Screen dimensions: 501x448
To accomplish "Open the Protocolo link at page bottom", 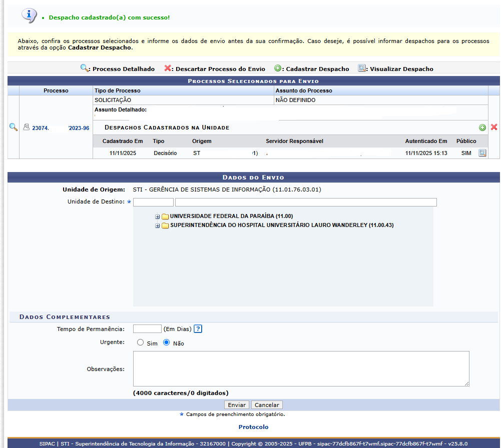I will pos(253,427).
